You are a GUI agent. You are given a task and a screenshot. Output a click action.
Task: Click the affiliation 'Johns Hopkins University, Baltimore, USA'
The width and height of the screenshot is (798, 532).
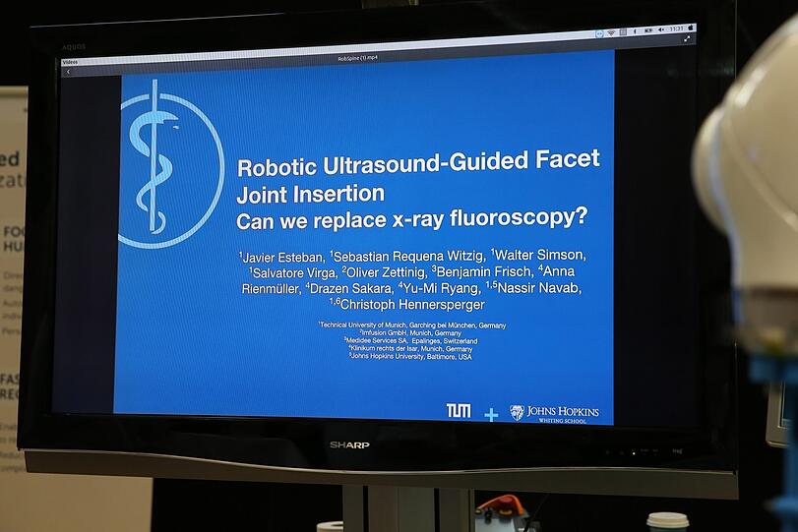coord(411,357)
